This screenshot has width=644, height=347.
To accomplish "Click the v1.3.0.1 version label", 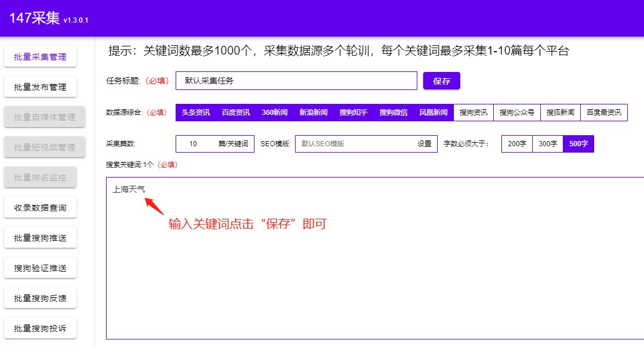I will [x=76, y=20].
